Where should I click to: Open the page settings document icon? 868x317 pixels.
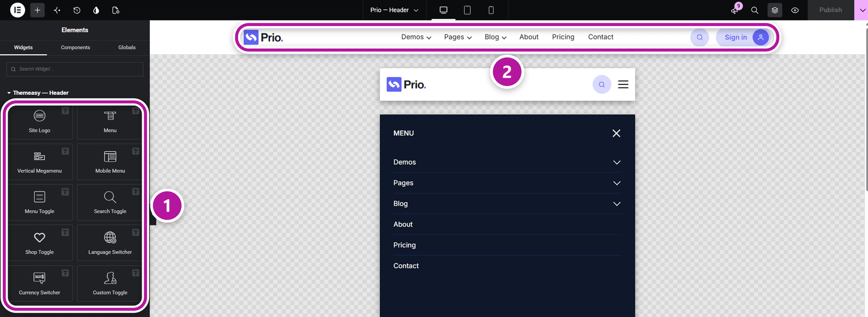[116, 10]
